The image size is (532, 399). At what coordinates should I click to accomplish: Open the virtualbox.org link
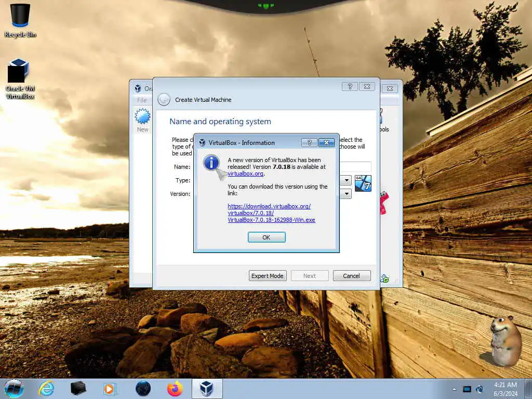[245, 174]
